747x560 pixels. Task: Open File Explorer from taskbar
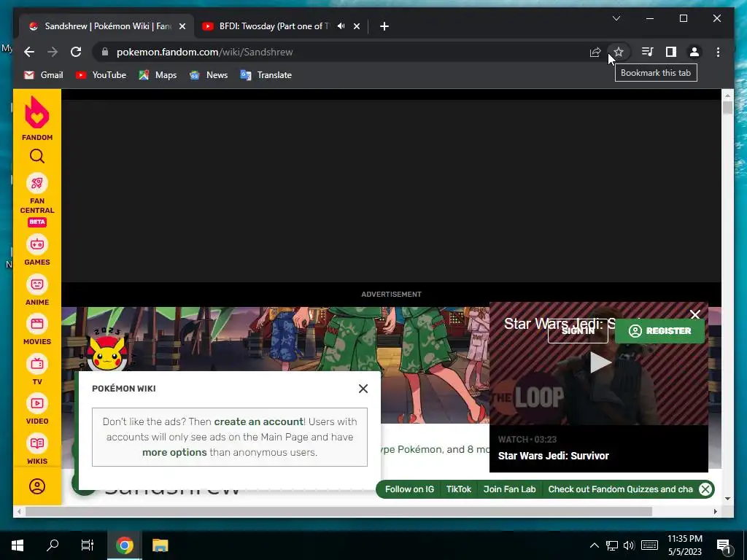pos(160,545)
